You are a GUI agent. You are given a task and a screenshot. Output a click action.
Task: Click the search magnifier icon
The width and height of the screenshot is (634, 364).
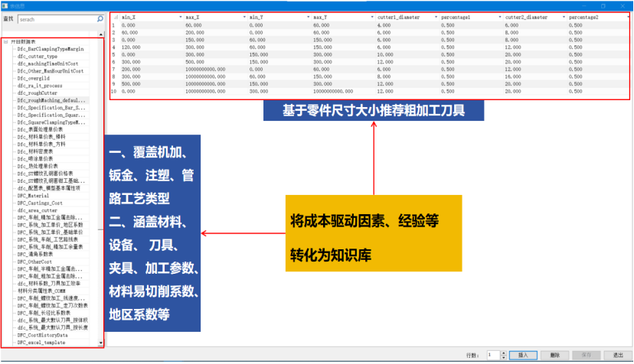100,18
